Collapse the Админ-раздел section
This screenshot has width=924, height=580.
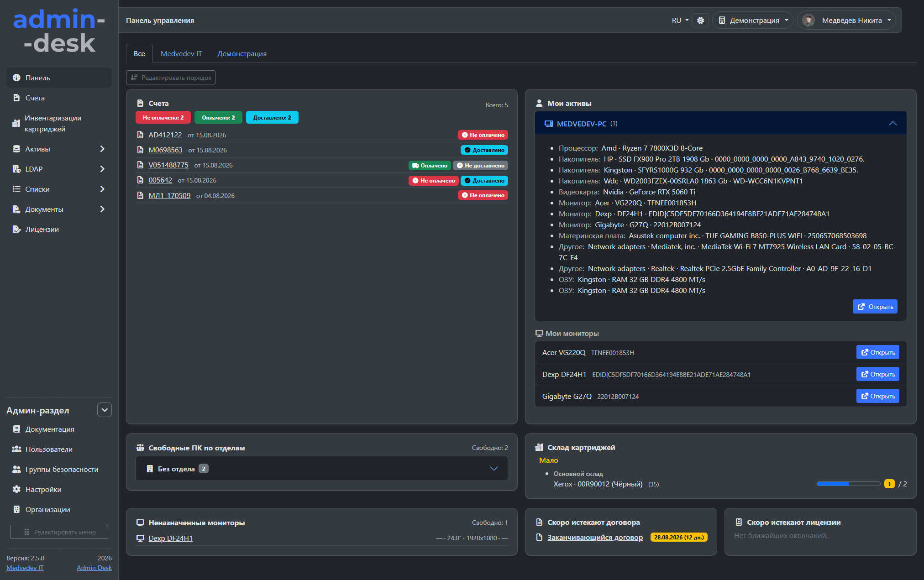pyautogui.click(x=105, y=410)
